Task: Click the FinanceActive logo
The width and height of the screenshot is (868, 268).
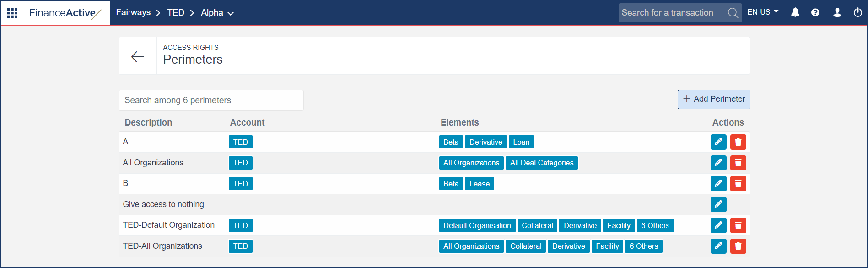Action: [x=65, y=13]
